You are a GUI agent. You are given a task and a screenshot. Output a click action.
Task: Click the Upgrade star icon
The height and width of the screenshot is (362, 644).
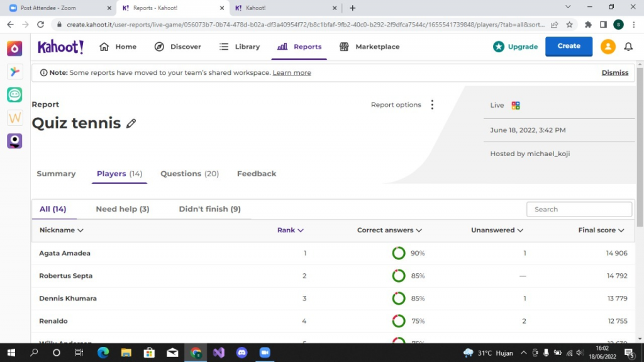tap(499, 47)
